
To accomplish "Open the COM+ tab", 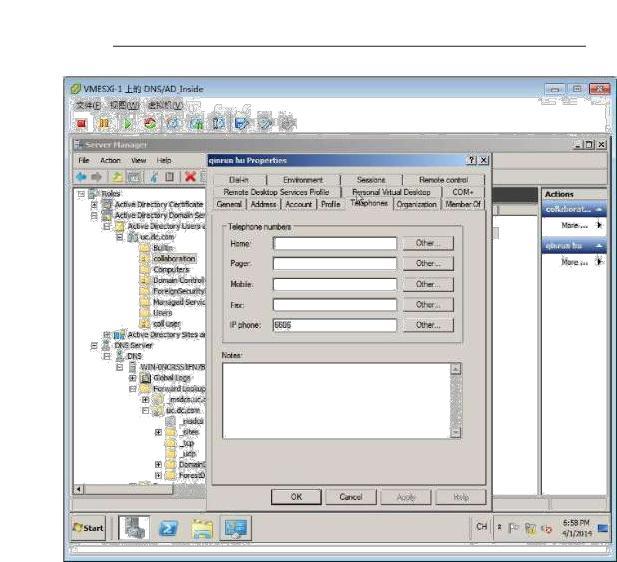I will click(x=463, y=192).
